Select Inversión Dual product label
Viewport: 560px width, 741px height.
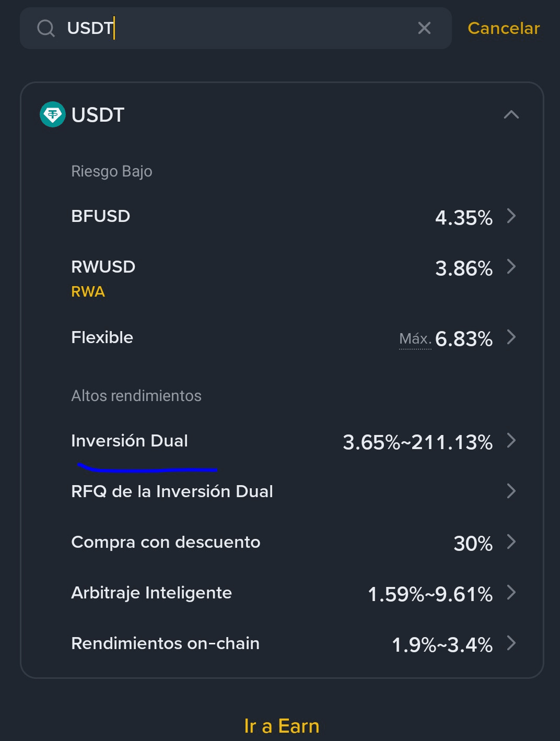[130, 441]
